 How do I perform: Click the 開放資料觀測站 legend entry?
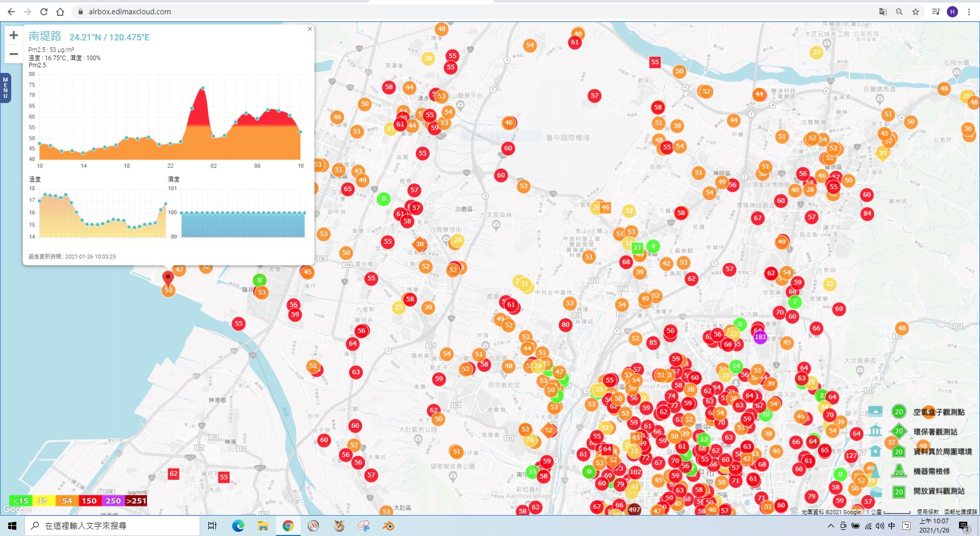pos(939,491)
